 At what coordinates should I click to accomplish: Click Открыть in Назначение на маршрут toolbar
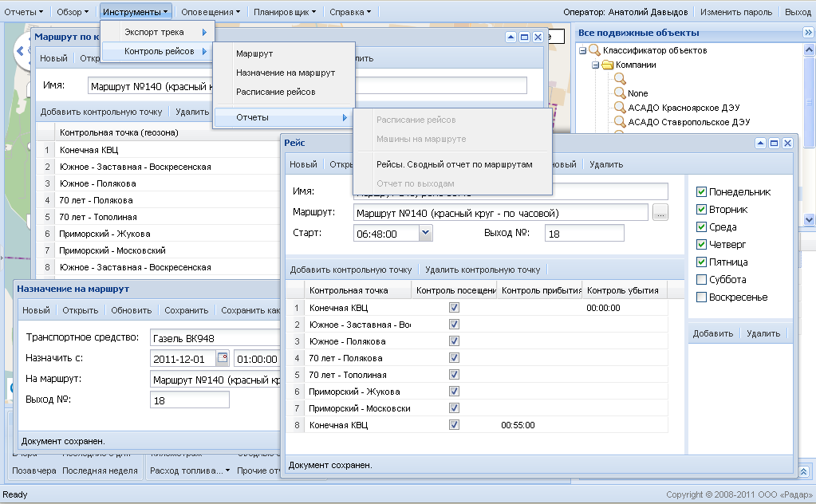[80, 310]
